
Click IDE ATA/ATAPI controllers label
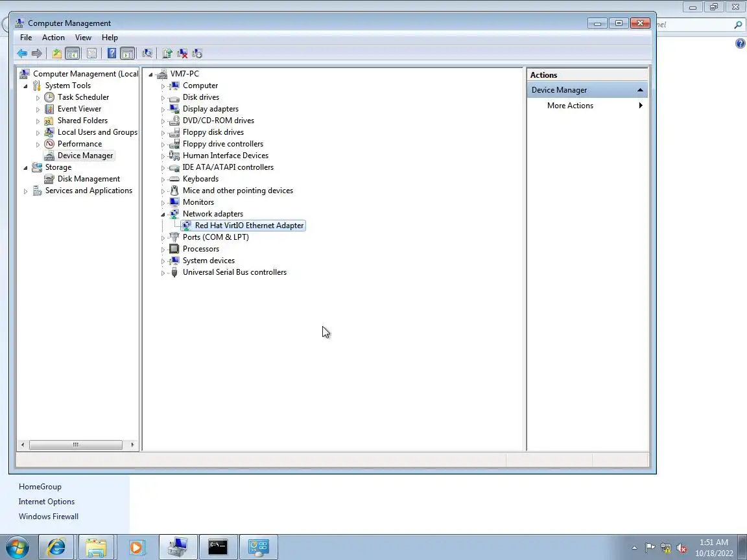tap(228, 167)
